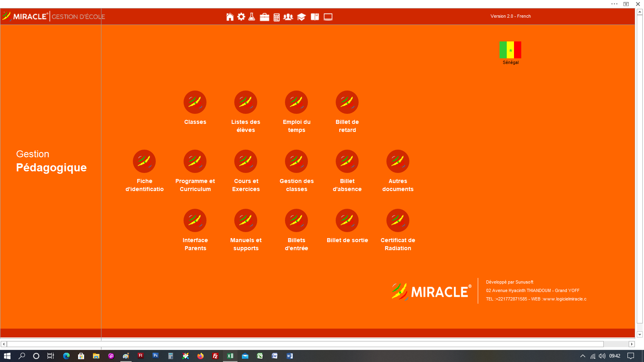Open the Classes module

click(x=195, y=102)
